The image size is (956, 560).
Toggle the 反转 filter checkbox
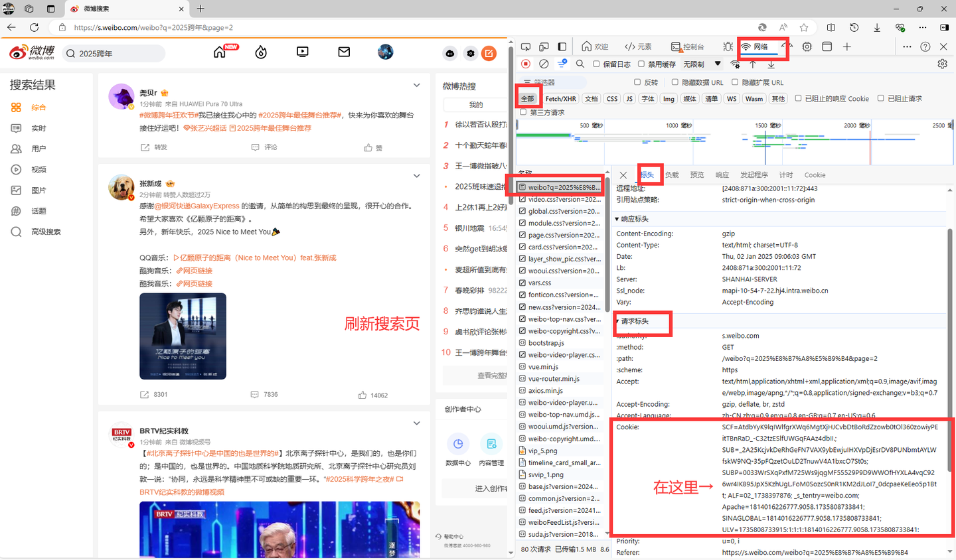tap(637, 81)
